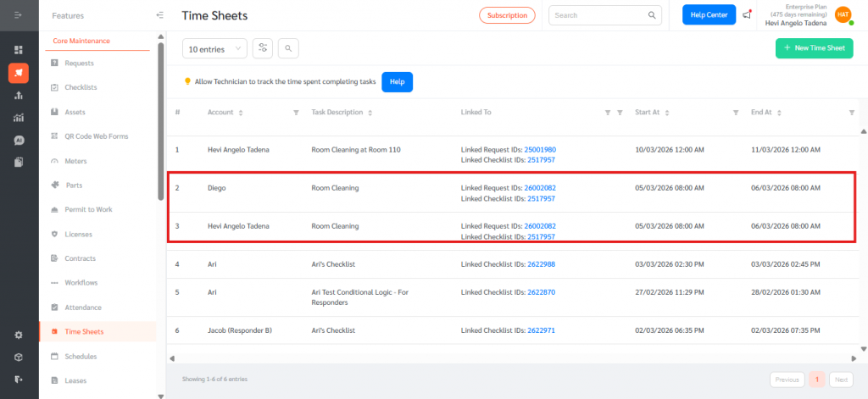Open the End At column filter
Screen dimensions: 868x399
(x=852, y=113)
